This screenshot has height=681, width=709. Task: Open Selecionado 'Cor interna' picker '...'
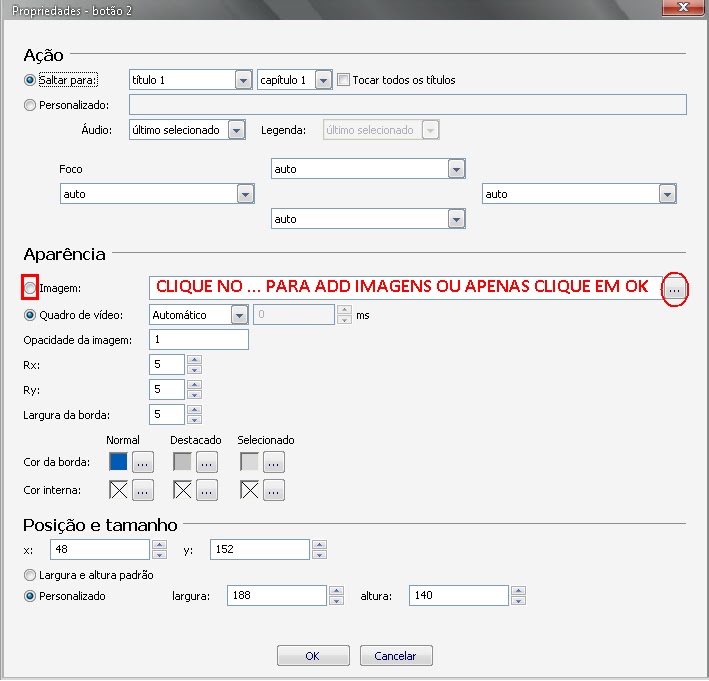274,490
